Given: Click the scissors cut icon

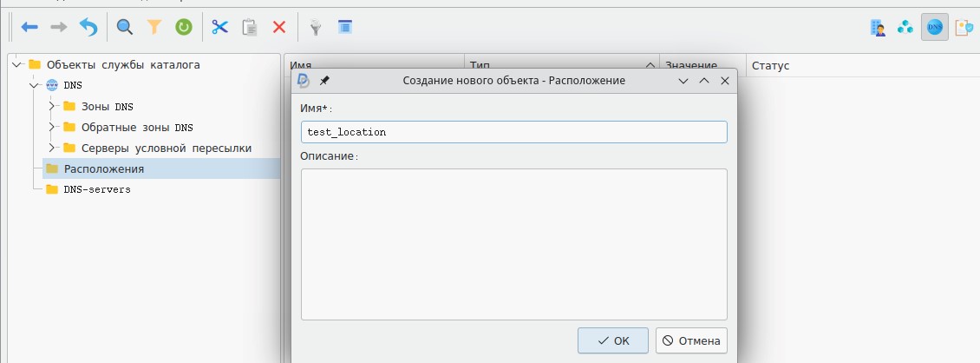Looking at the screenshot, I should pos(219,28).
